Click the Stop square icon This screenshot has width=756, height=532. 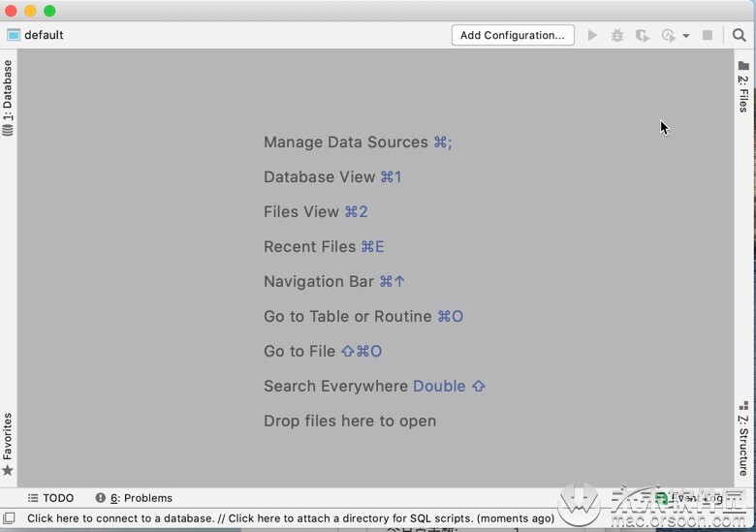[x=708, y=35]
